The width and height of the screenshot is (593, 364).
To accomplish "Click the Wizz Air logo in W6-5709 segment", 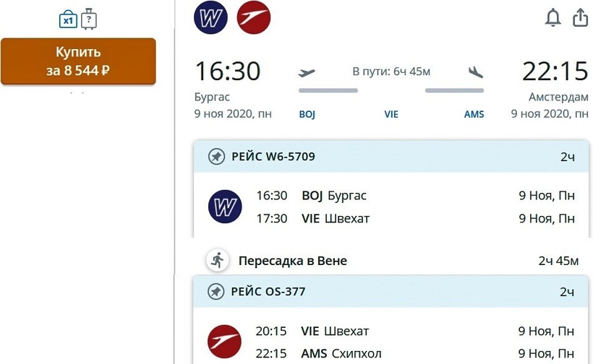I will tap(224, 207).
